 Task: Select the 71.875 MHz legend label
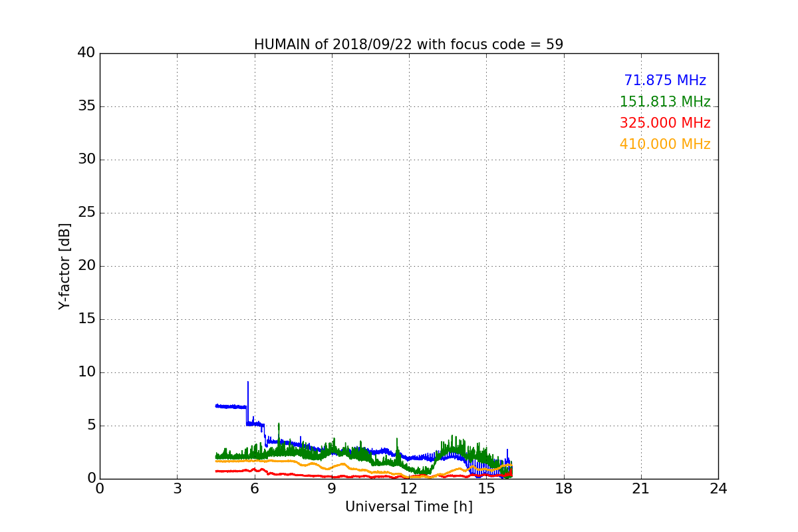coord(665,80)
